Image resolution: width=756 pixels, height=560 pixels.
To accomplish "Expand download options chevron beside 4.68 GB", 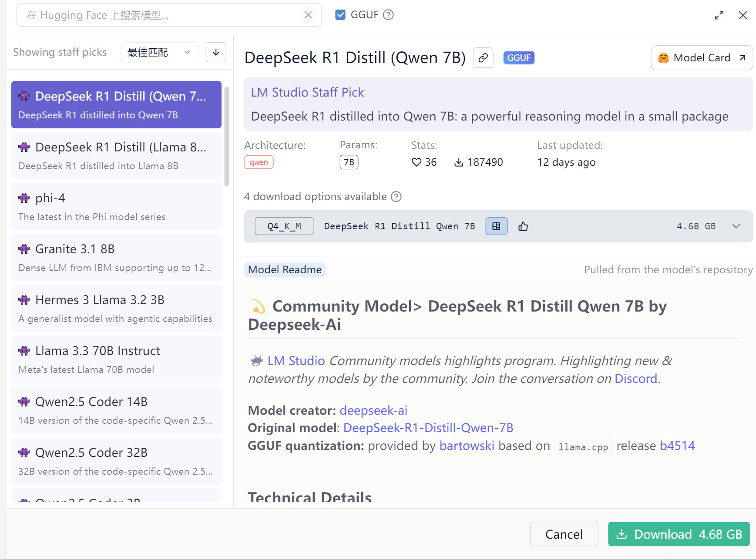I will (736, 226).
